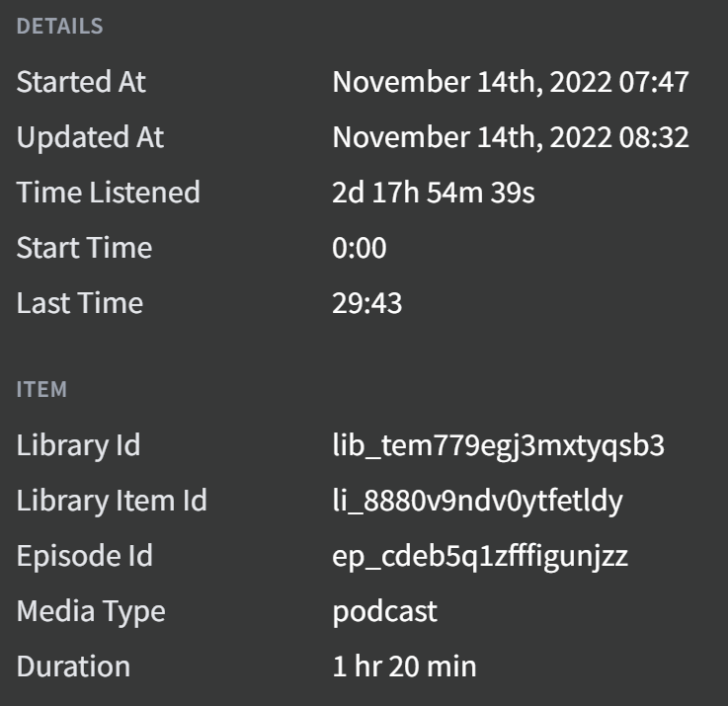Select the Started At label
The width and height of the screenshot is (728, 706).
pyautogui.click(x=81, y=82)
